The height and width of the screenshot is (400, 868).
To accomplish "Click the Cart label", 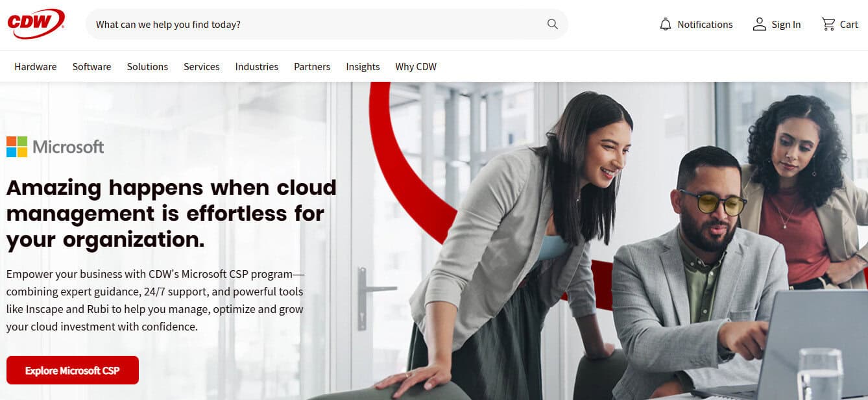I will pyautogui.click(x=849, y=25).
